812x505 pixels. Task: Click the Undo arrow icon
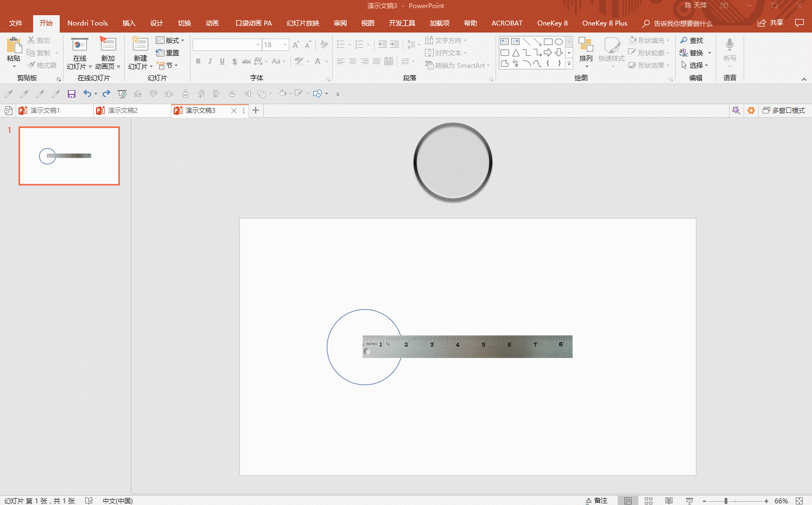pos(87,94)
